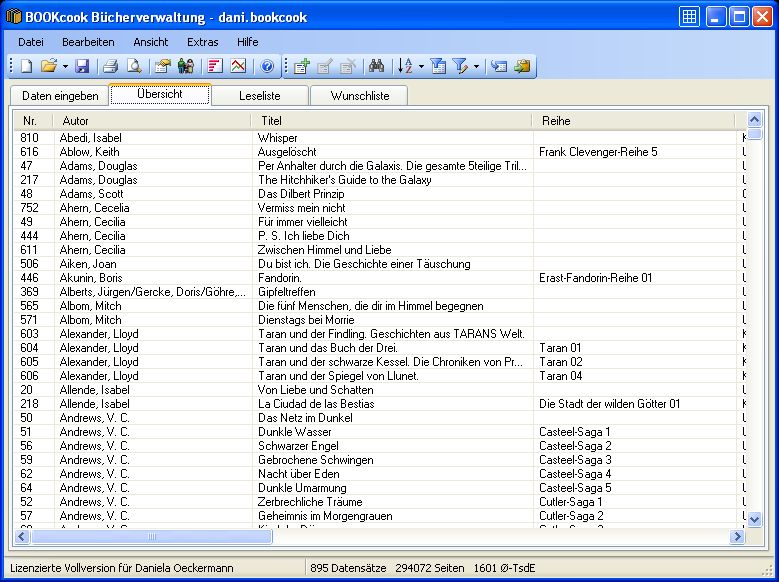Image resolution: width=779 pixels, height=582 pixels.
Task: Click the vertical scrollbar down arrow
Action: point(754,519)
